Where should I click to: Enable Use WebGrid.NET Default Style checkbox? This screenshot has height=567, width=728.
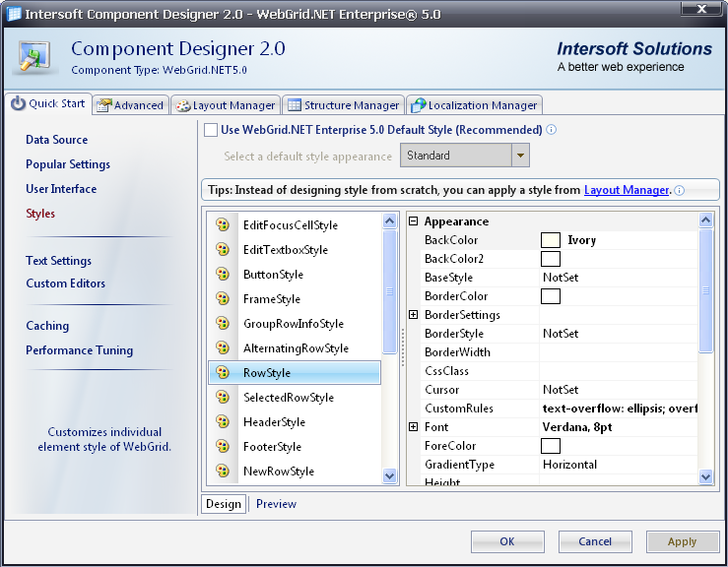[x=211, y=130]
